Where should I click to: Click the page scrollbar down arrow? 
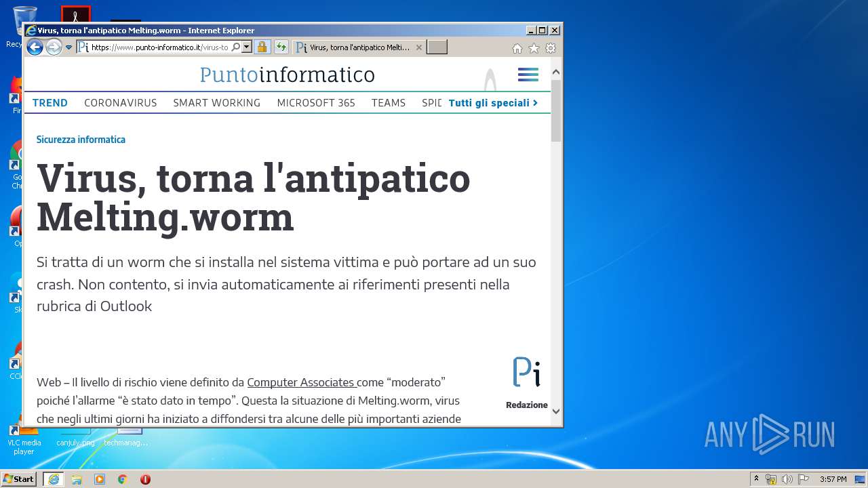point(556,411)
